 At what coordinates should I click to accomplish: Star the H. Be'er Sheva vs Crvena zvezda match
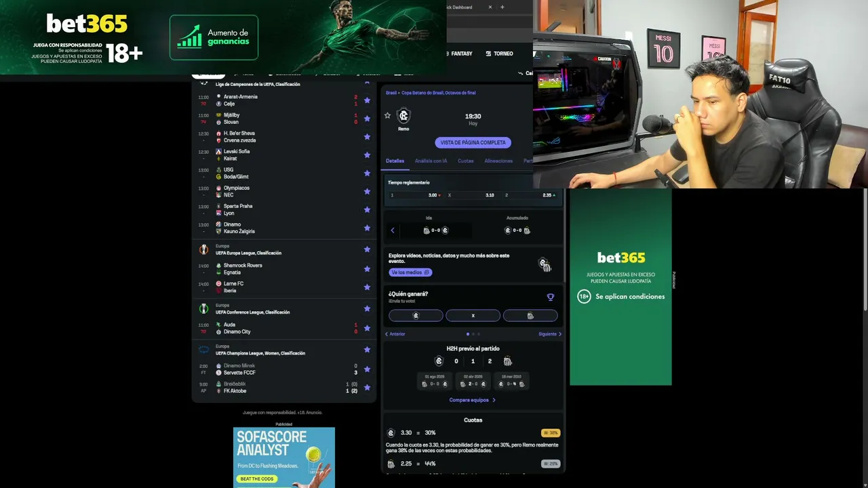[x=367, y=137]
